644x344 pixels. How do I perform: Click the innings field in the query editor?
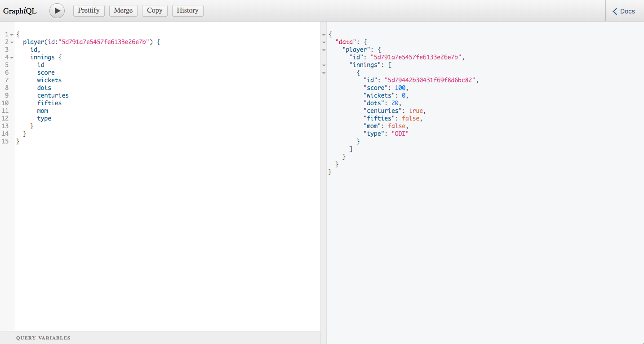[x=42, y=57]
